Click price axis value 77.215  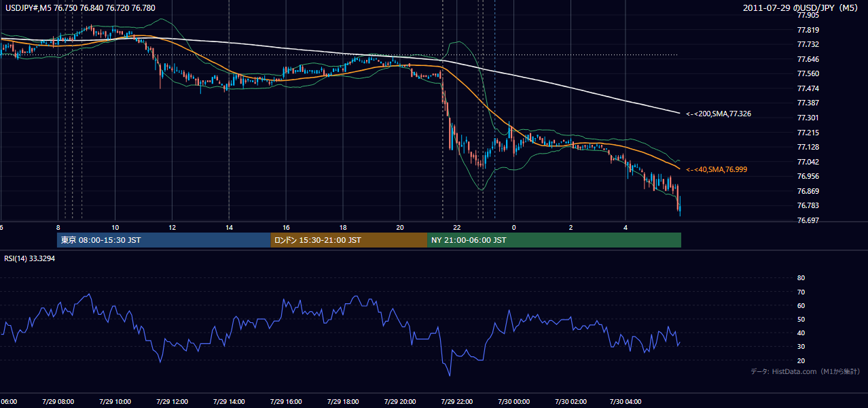point(808,133)
